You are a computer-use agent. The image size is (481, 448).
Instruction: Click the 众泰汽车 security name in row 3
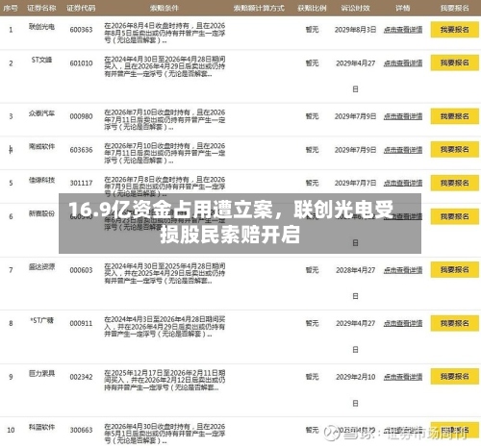41,113
